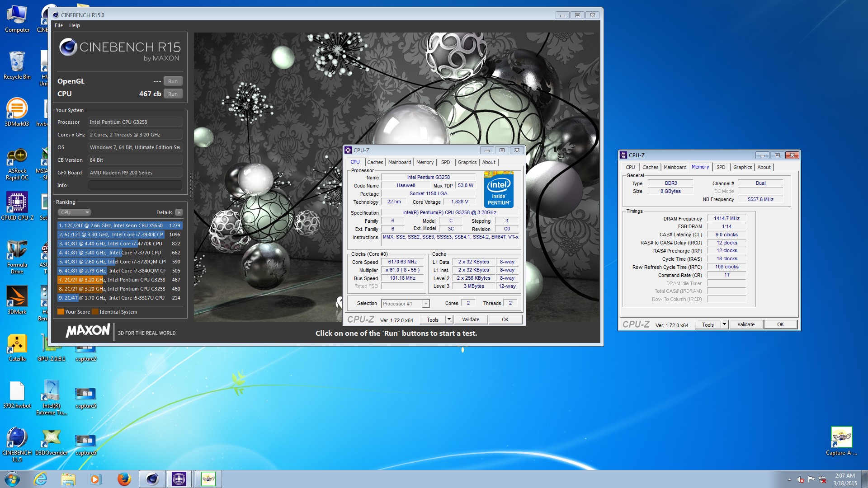The height and width of the screenshot is (488, 868).
Task: Switch to Mainboard tab in center CPU-Z
Action: [x=400, y=162]
